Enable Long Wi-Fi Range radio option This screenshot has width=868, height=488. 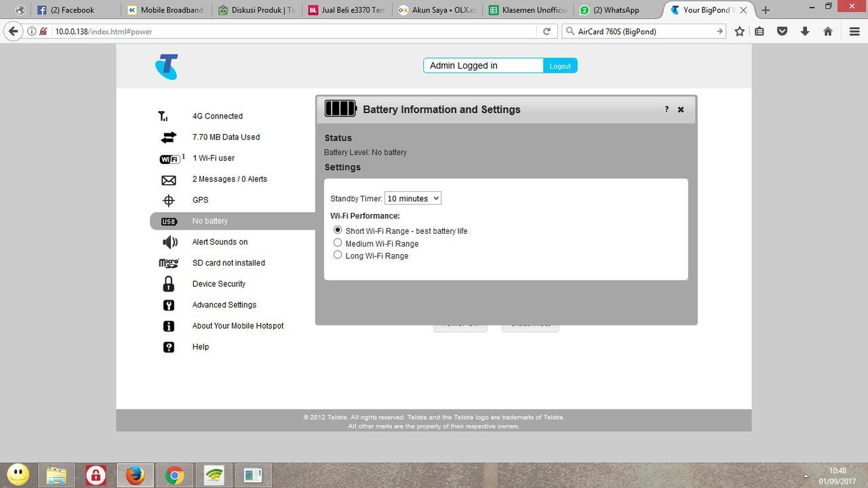point(338,255)
